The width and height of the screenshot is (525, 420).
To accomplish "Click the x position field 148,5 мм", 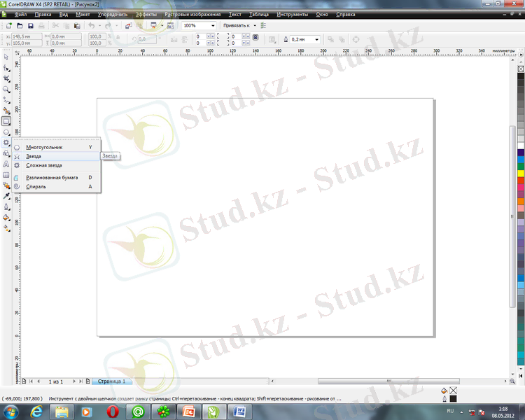I will click(x=27, y=36).
